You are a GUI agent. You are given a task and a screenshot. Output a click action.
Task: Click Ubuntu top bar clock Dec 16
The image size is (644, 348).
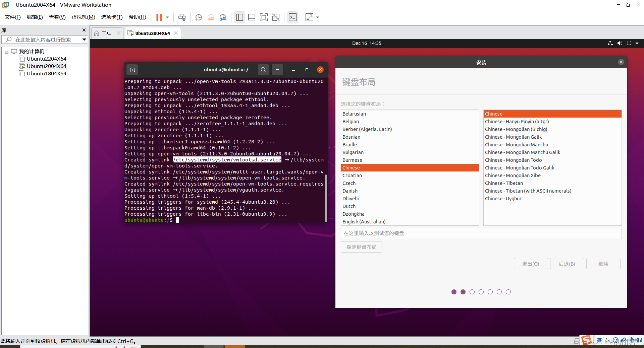pos(367,43)
